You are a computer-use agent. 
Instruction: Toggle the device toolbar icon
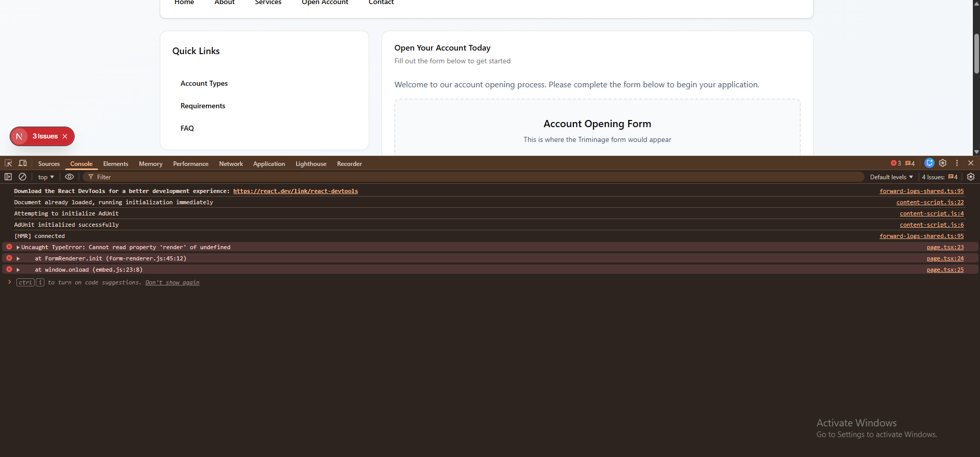pyautogui.click(x=22, y=163)
